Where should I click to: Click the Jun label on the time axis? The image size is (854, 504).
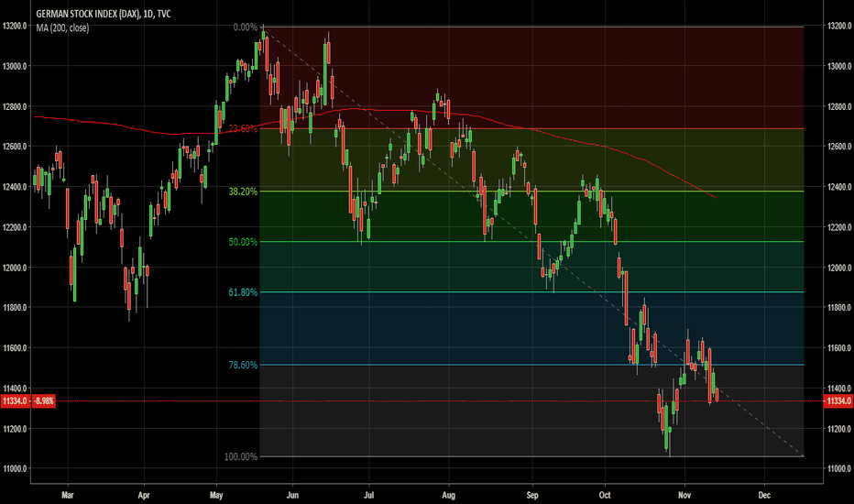pyautogui.click(x=292, y=495)
